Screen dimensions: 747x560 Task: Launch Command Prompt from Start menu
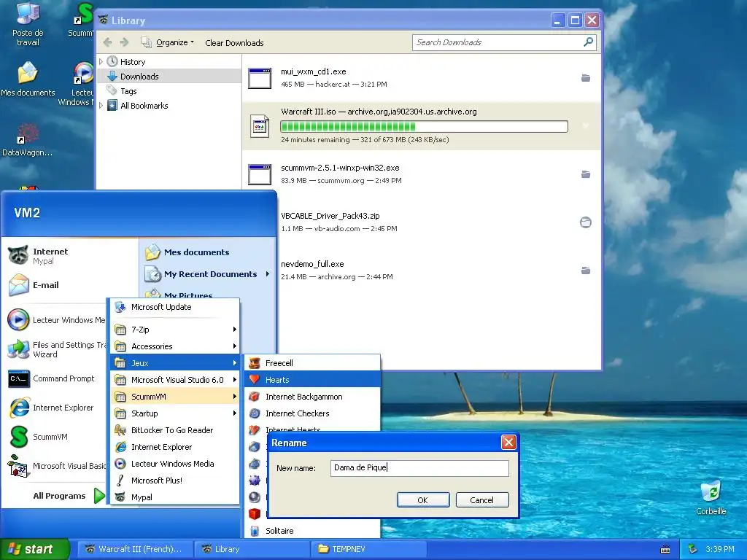click(52, 378)
